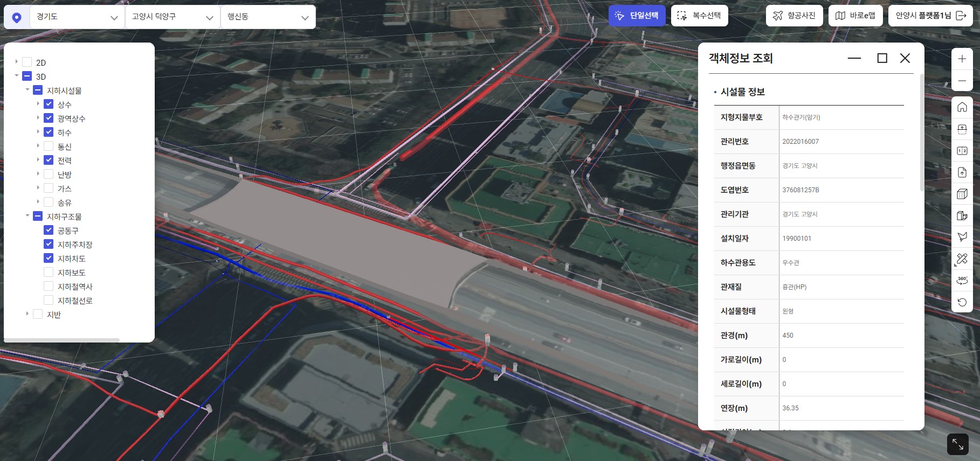Click the 360 degree rotation icon
980x461 pixels.
(x=962, y=281)
